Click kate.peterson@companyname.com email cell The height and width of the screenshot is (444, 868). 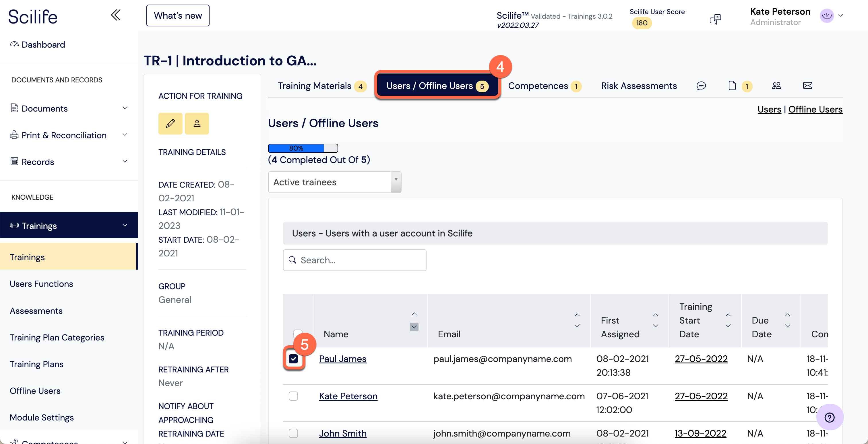(x=509, y=396)
